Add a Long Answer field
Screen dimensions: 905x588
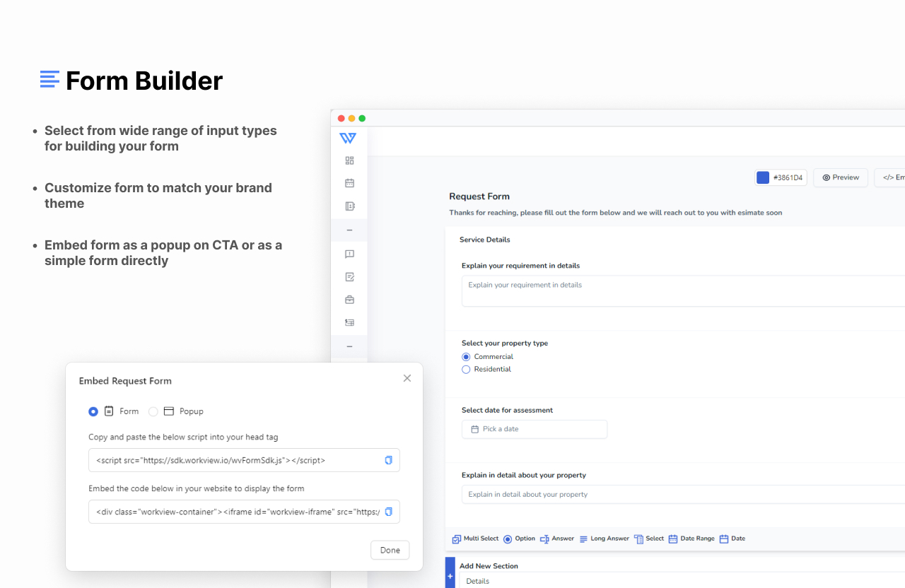[x=604, y=539]
